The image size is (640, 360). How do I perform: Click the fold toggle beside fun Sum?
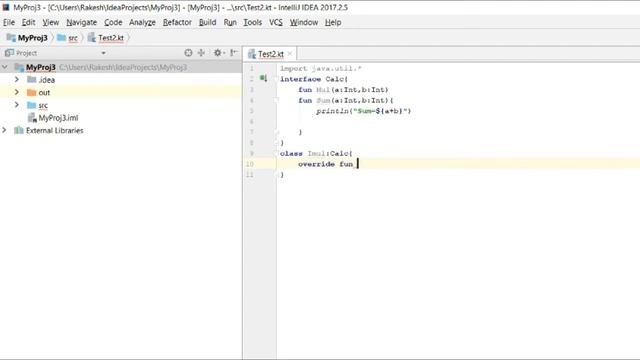click(x=276, y=100)
